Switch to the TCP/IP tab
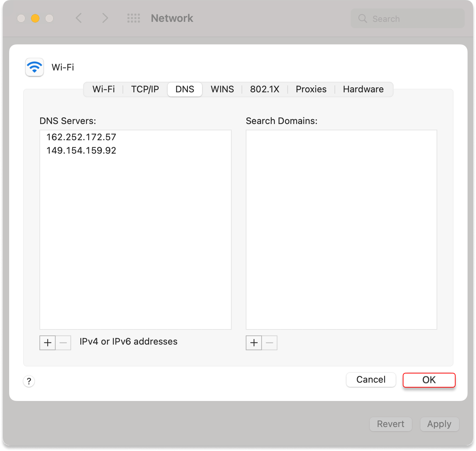 pos(145,89)
